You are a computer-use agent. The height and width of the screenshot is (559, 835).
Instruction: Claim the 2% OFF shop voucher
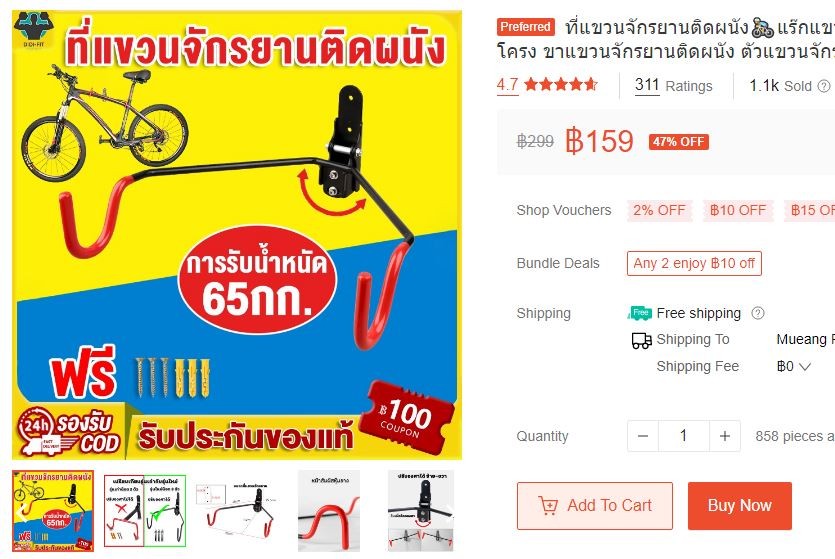(x=659, y=210)
